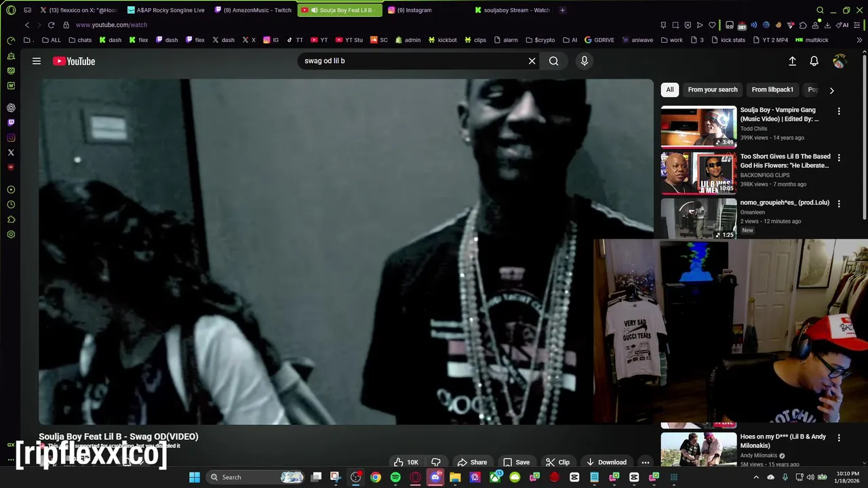The height and width of the screenshot is (488, 868).
Task: Show hidden system tray icons chevron
Action: [756, 477]
